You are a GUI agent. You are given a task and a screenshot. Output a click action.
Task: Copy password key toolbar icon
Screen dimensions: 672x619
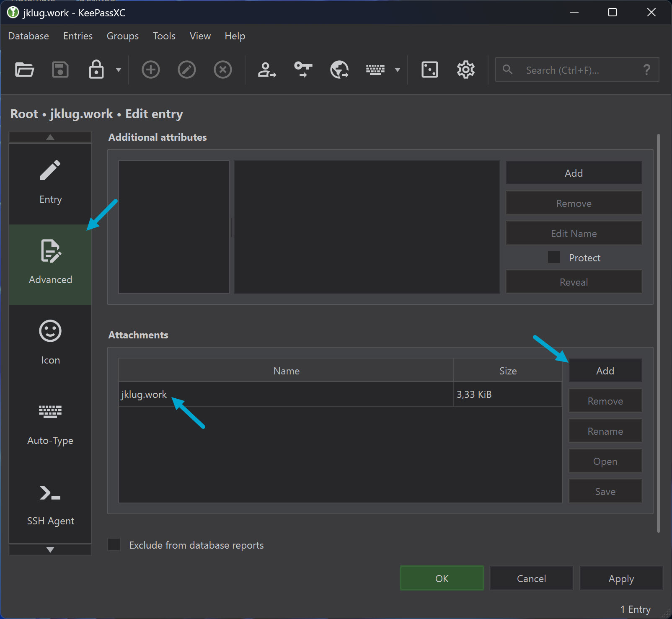[303, 70]
